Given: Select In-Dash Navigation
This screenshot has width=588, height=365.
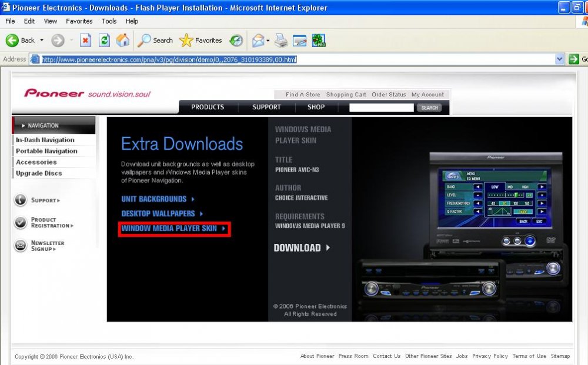Looking at the screenshot, I should (45, 140).
